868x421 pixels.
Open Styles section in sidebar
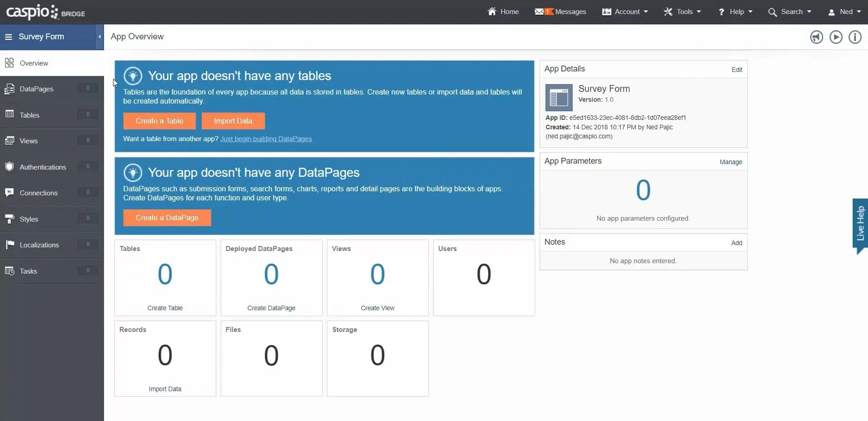[x=29, y=219]
